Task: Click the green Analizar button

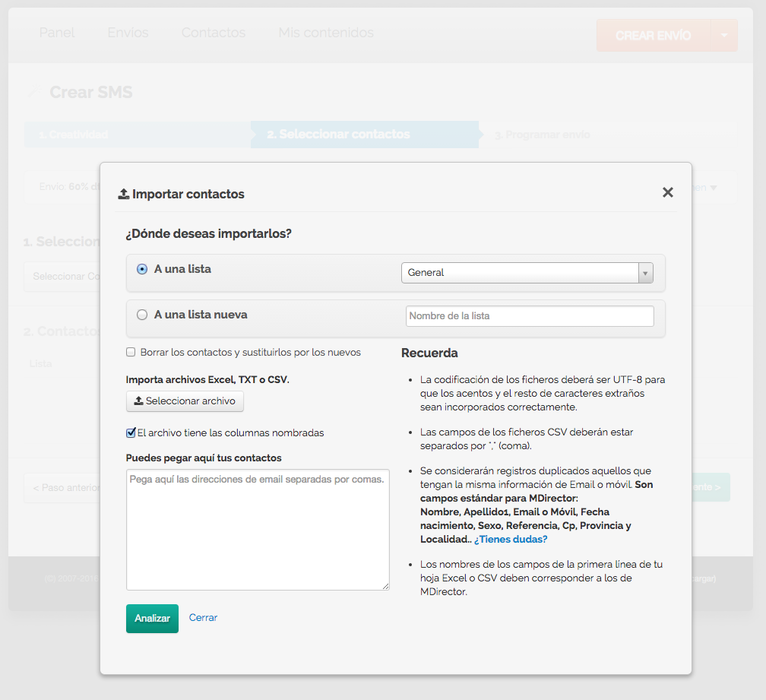Action: 153,619
